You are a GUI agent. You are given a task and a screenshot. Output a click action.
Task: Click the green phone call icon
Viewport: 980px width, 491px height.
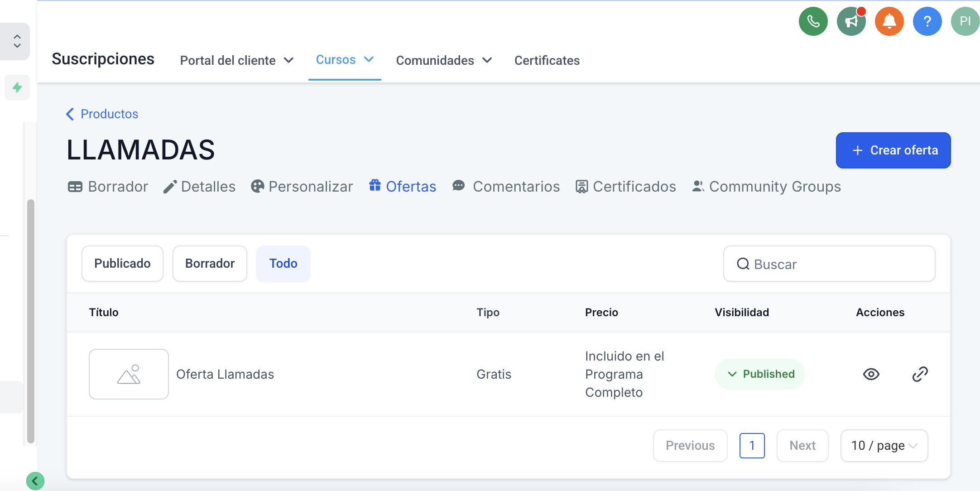(813, 21)
